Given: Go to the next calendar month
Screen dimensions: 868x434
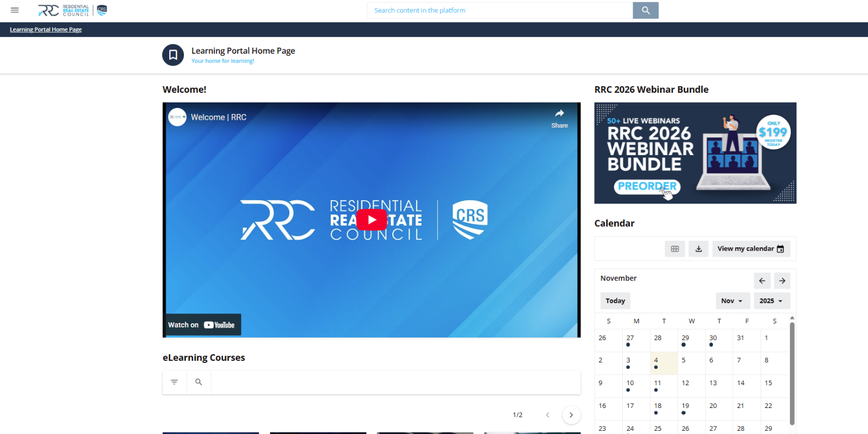Looking at the screenshot, I should click(x=782, y=280).
